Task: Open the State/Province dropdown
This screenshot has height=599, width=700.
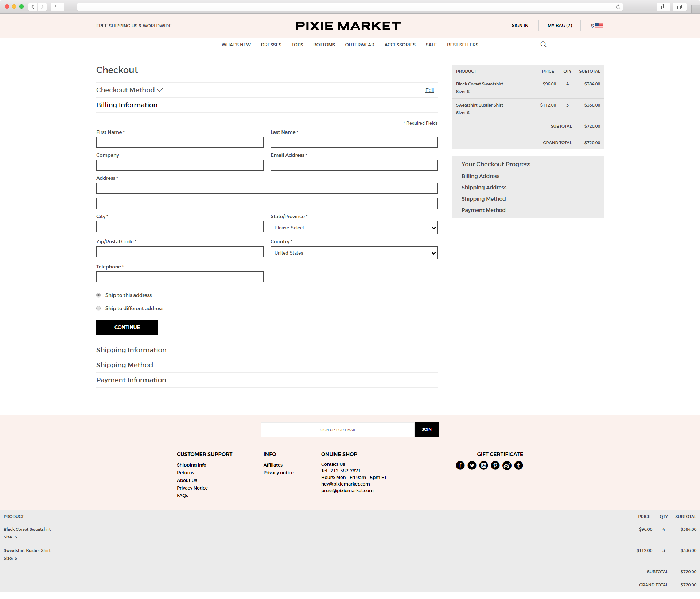Action: 354,228
